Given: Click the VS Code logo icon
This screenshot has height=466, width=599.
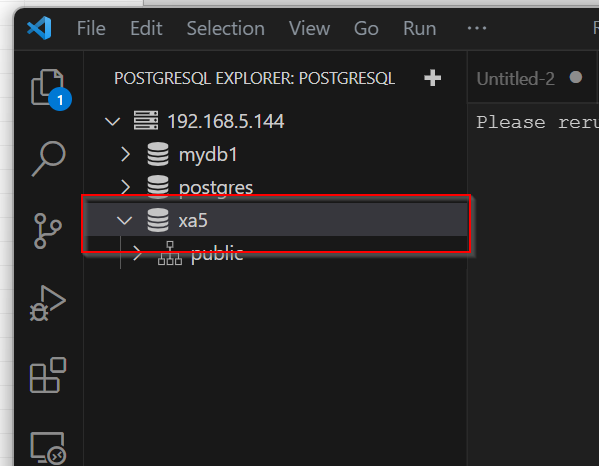Looking at the screenshot, I should coord(39,28).
